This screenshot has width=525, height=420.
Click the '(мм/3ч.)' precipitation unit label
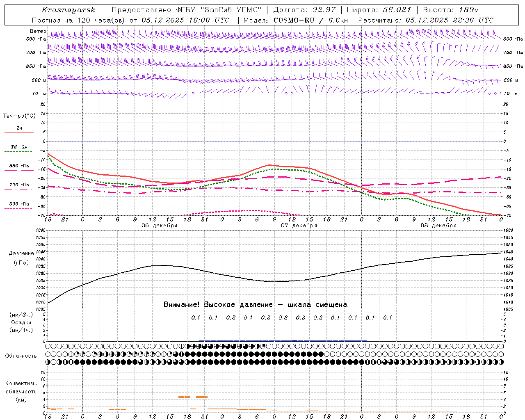point(21,315)
